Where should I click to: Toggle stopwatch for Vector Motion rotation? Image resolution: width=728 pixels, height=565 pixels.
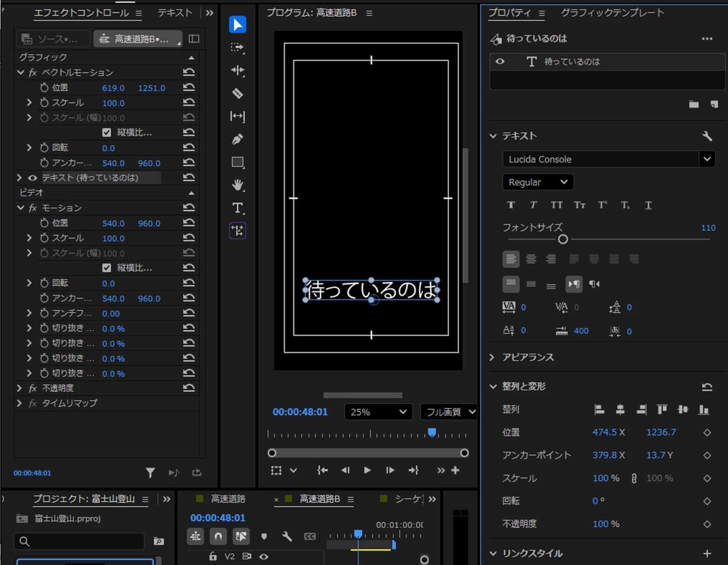pos(44,148)
